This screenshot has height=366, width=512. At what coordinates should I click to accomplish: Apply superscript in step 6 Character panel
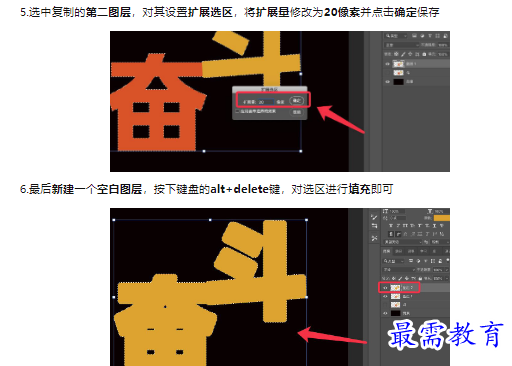coord(420,226)
